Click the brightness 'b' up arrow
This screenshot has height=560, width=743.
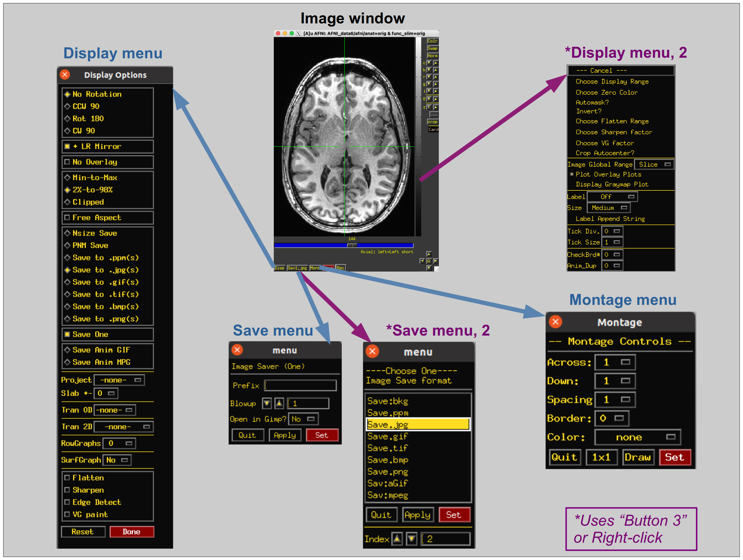pos(436,70)
